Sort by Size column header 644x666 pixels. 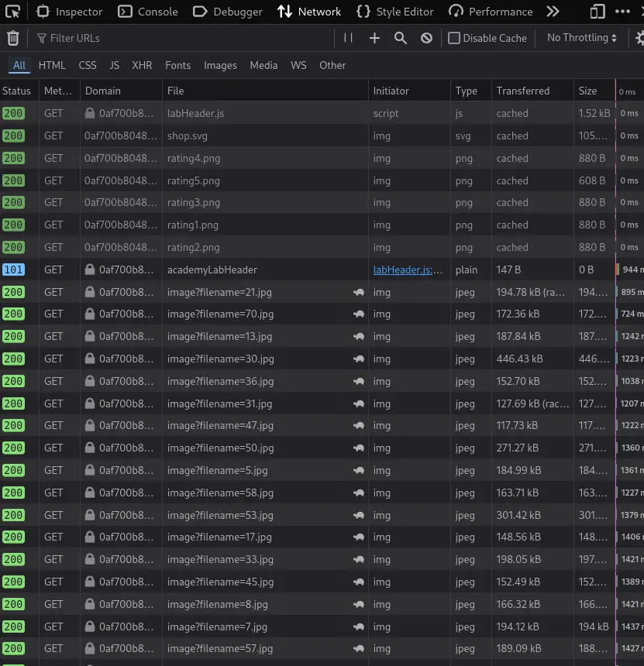tap(594, 91)
